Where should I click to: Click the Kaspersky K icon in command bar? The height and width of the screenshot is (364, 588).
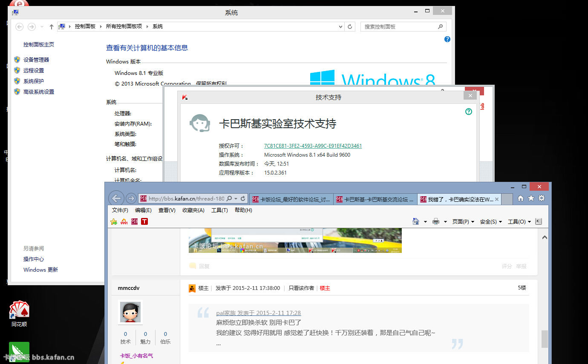tap(539, 221)
